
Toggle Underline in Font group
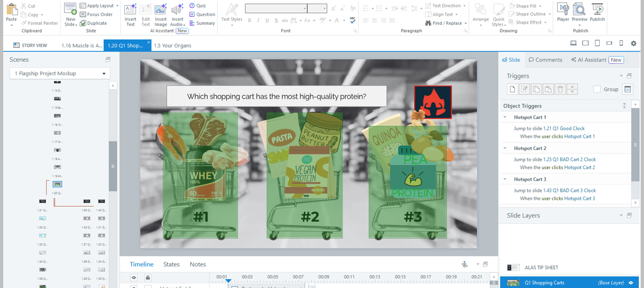click(267, 20)
